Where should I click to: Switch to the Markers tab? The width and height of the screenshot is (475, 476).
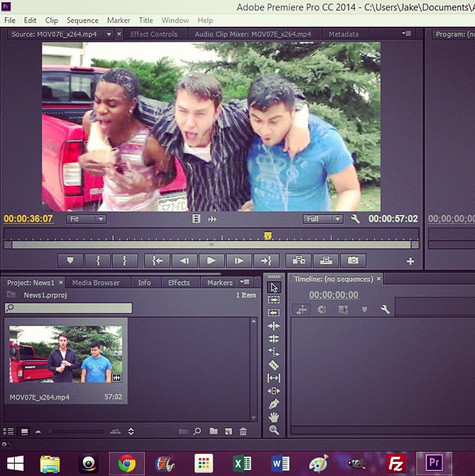click(x=220, y=283)
